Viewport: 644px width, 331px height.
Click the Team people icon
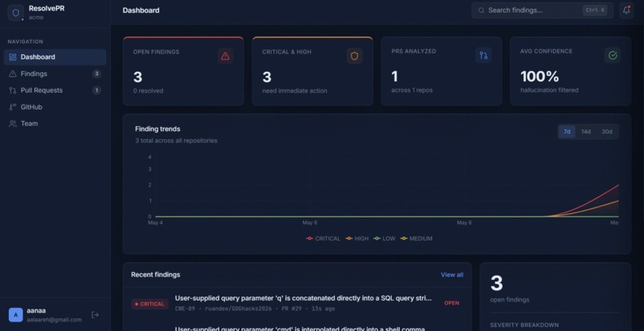(13, 123)
